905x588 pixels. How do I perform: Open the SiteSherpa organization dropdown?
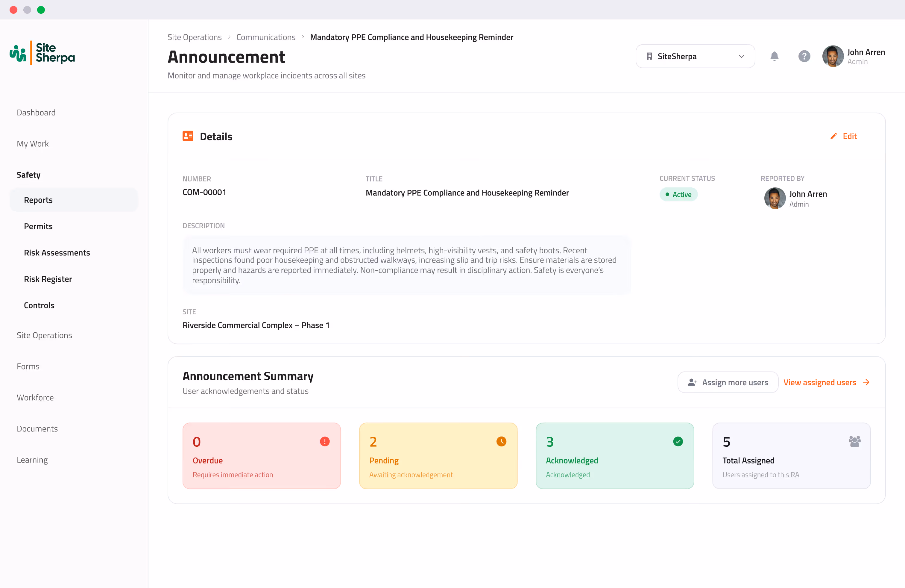(x=695, y=56)
